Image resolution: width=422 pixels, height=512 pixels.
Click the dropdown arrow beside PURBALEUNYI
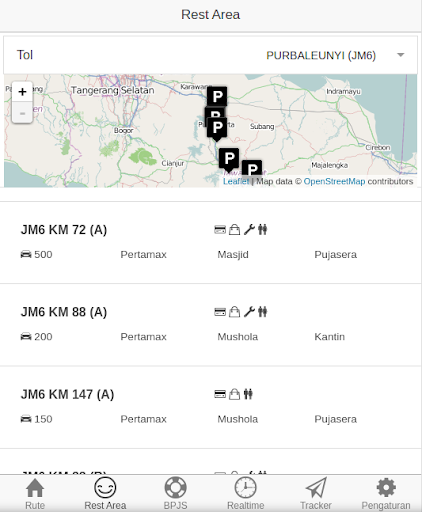coord(401,55)
